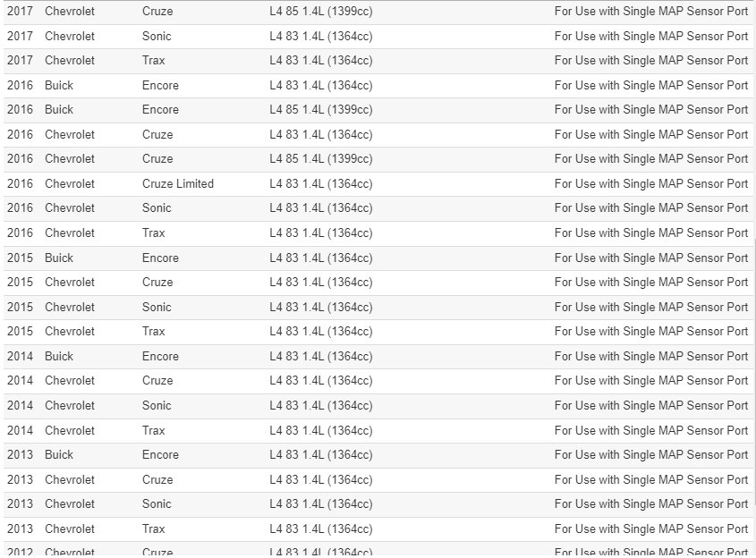Click 2016 Buick Encore L4 83 engine cell
The height and width of the screenshot is (558, 756).
pos(321,85)
